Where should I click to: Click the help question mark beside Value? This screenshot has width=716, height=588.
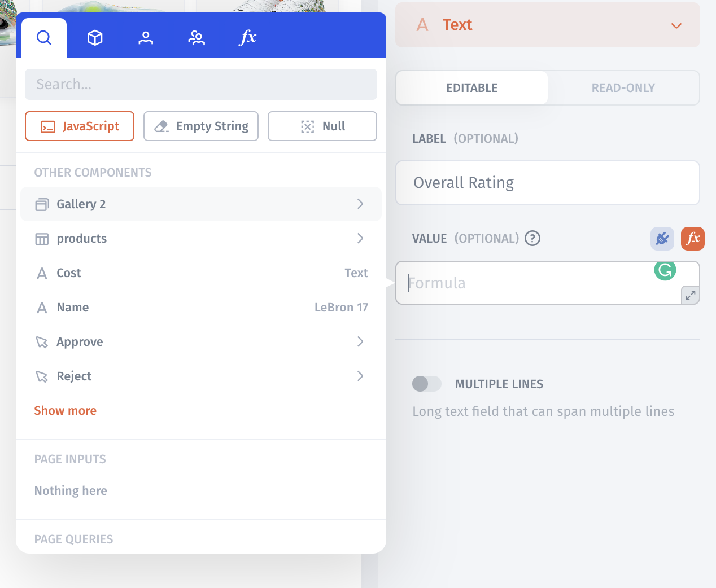(x=532, y=239)
